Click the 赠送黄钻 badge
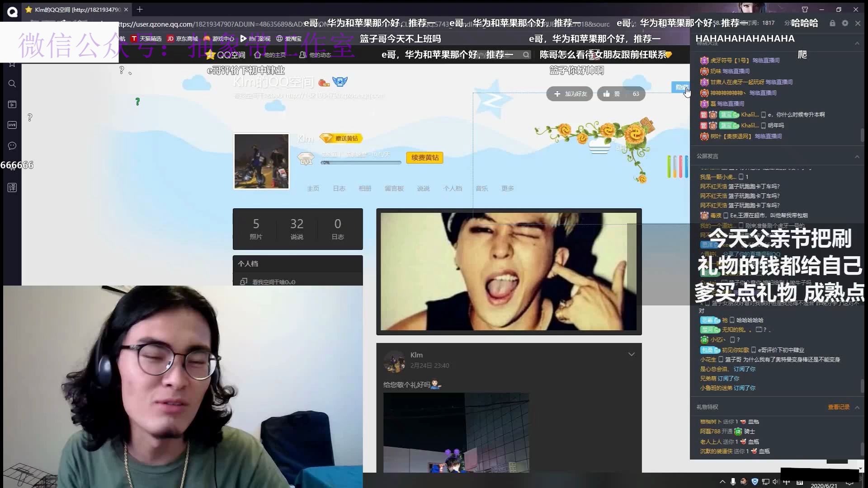 point(342,138)
